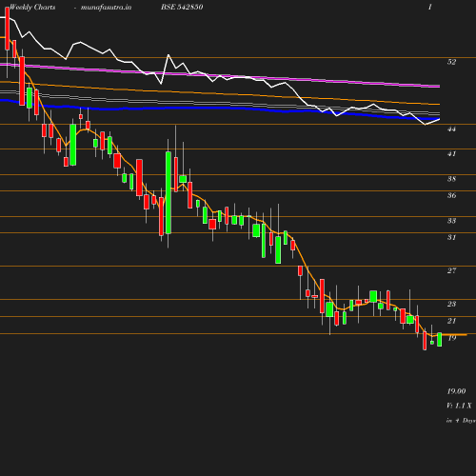476x476 pixels.
Task: Click the price axis label 21
Action: 451,321
